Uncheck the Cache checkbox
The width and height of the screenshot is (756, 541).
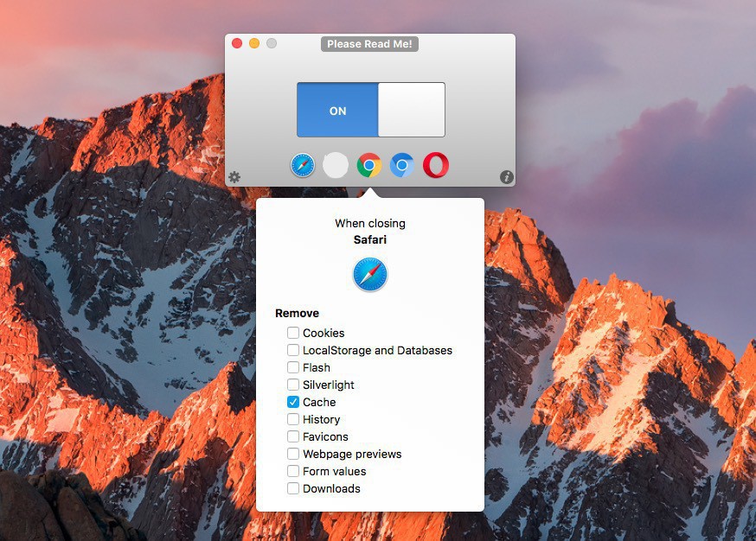click(x=294, y=402)
